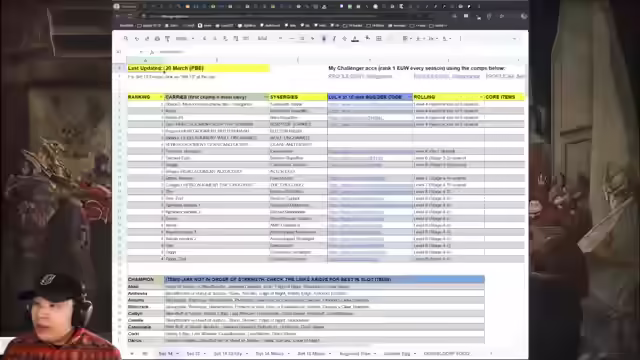
Task: Open the zoom level dropdown
Action: point(184,38)
